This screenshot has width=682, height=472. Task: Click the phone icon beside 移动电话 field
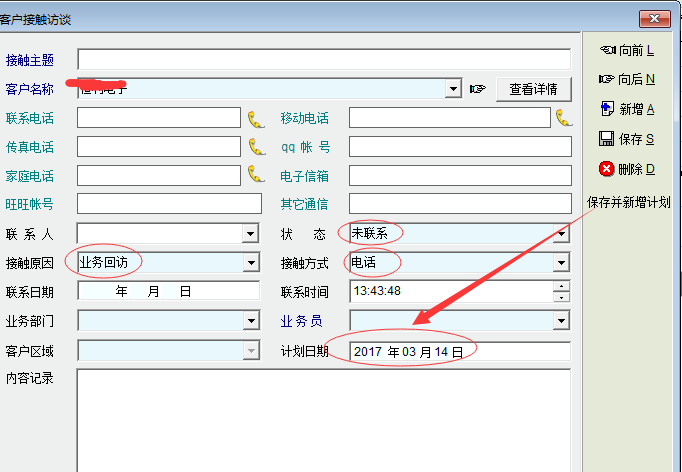(x=563, y=118)
